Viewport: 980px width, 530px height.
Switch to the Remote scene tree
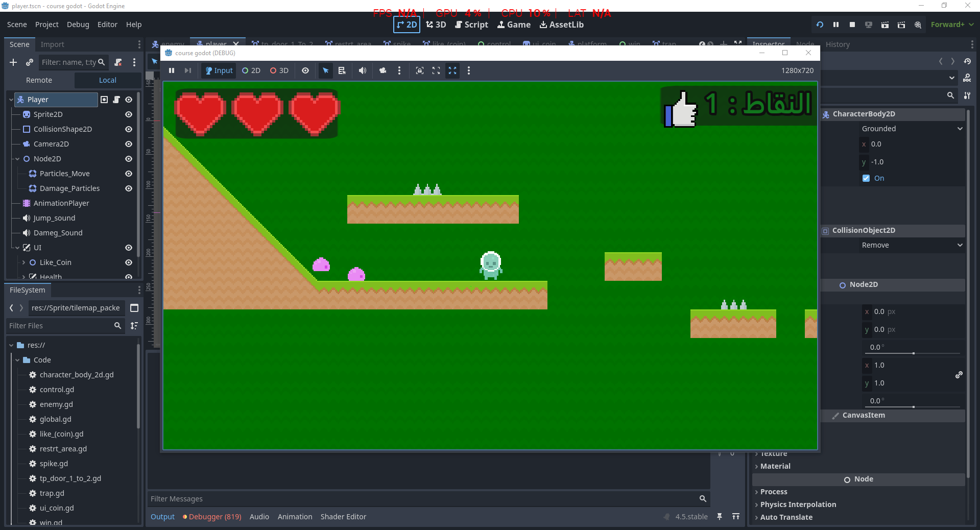(39, 80)
